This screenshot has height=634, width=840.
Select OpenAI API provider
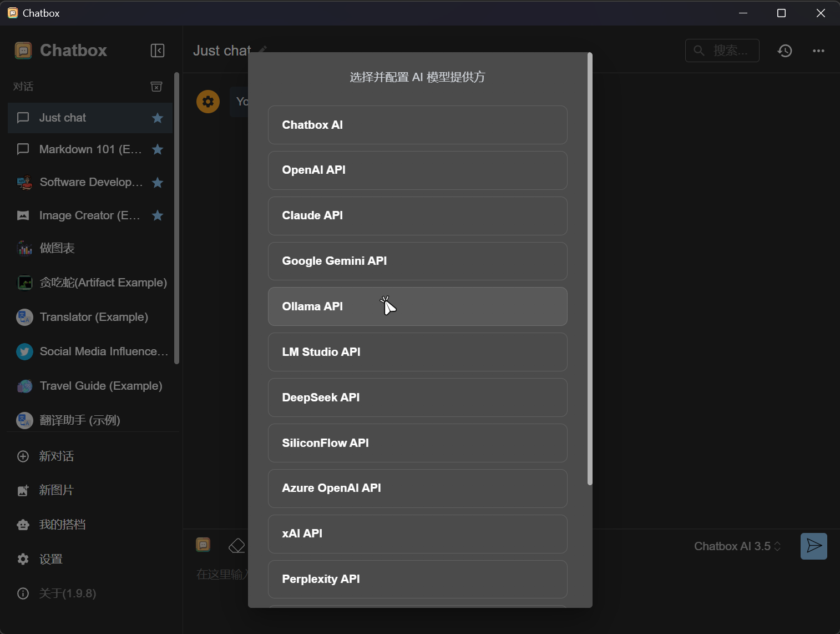[x=417, y=170]
